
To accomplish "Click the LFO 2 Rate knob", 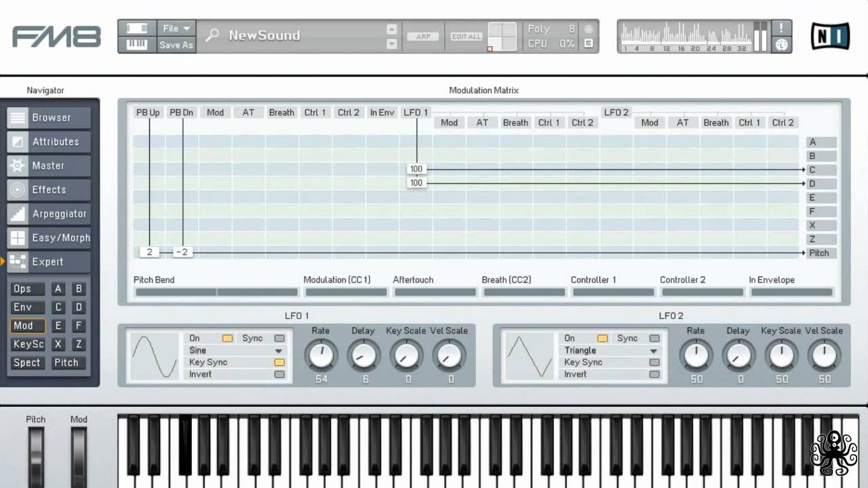I will coord(696,355).
